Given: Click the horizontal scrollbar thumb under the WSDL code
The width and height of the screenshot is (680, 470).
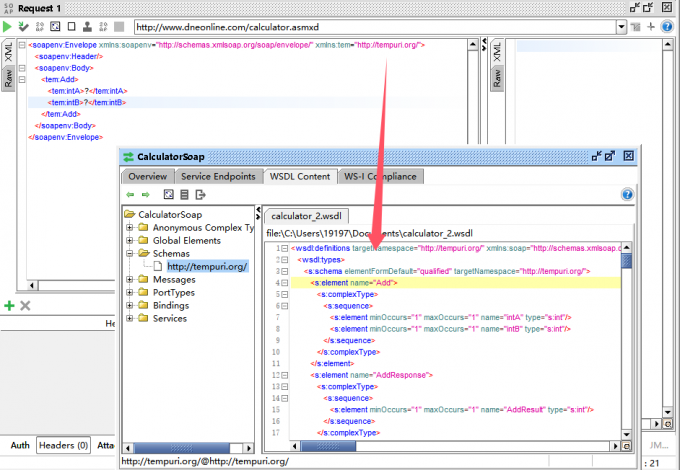Looking at the screenshot, I should click(x=328, y=446).
